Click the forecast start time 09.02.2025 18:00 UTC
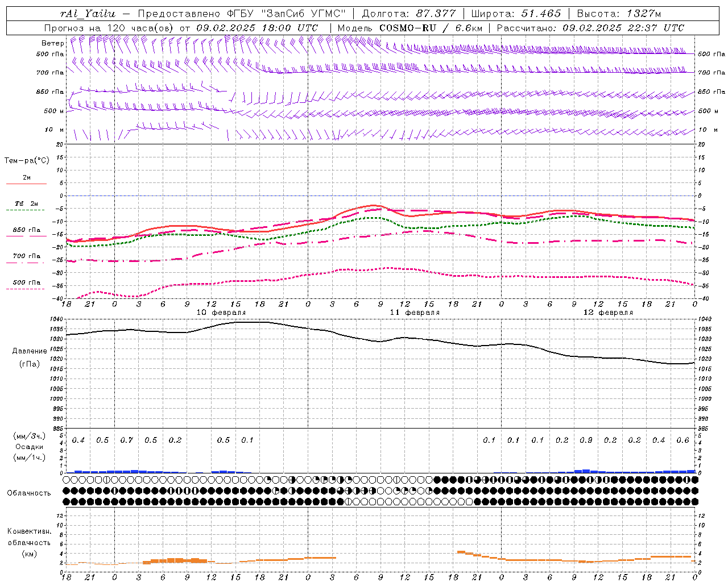This screenshot has width=728, height=582. 257,28
